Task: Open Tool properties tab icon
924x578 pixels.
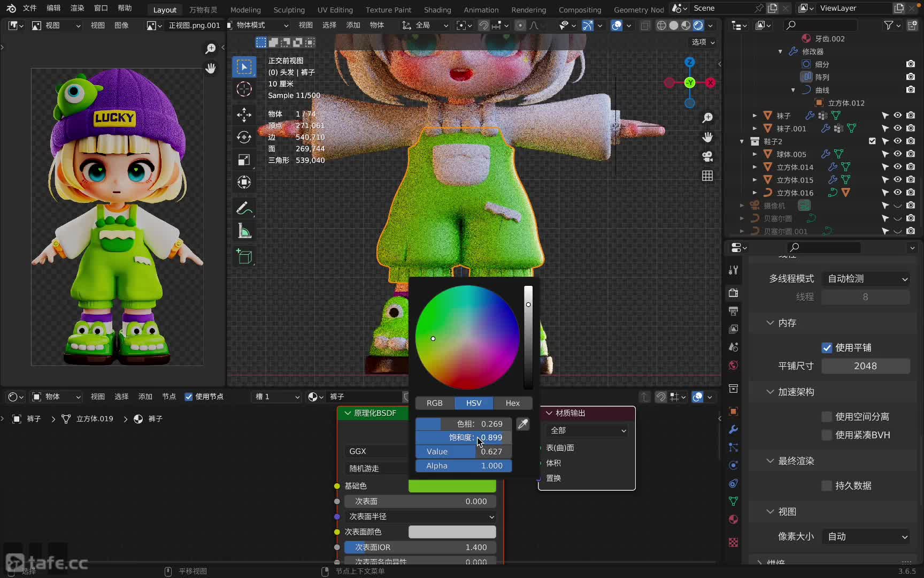Action: click(x=734, y=270)
